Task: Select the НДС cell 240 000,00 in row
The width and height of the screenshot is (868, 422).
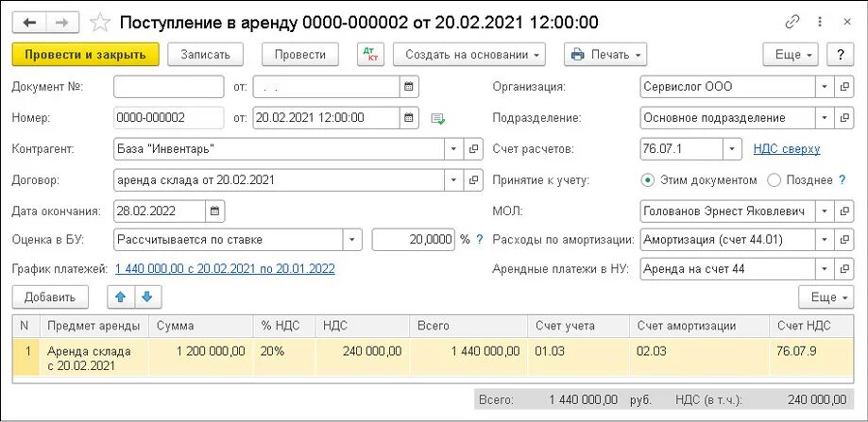Action: pyautogui.click(x=363, y=359)
